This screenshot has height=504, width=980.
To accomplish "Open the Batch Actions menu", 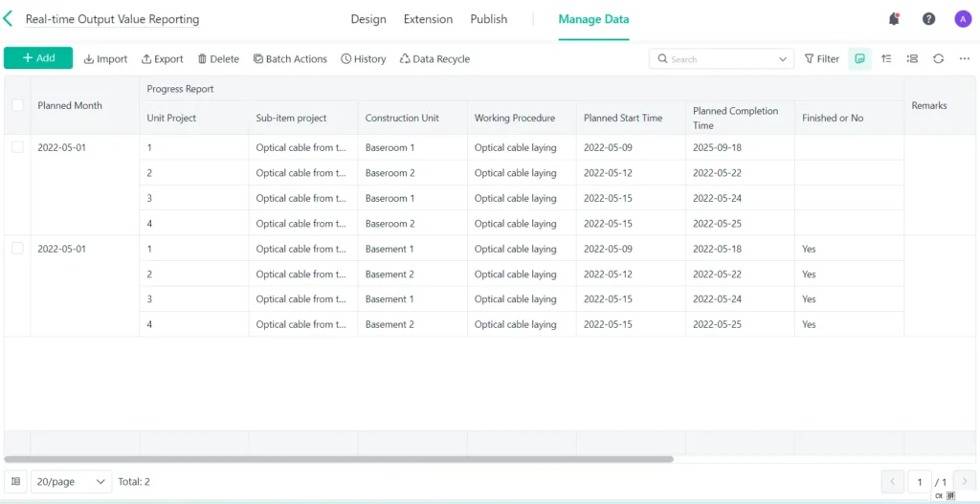I will click(x=290, y=59).
